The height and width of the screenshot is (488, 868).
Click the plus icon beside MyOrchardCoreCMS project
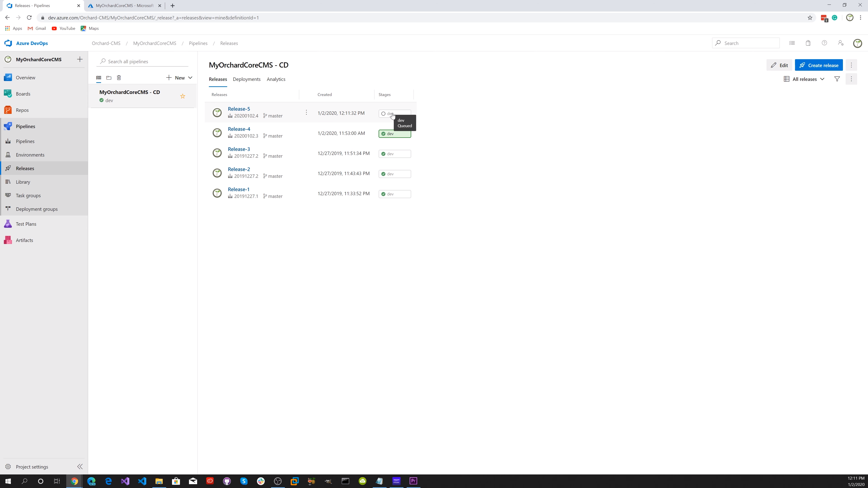point(80,59)
